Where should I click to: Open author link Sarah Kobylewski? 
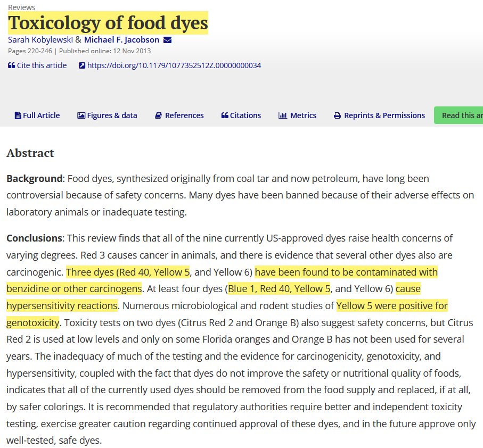click(x=40, y=40)
